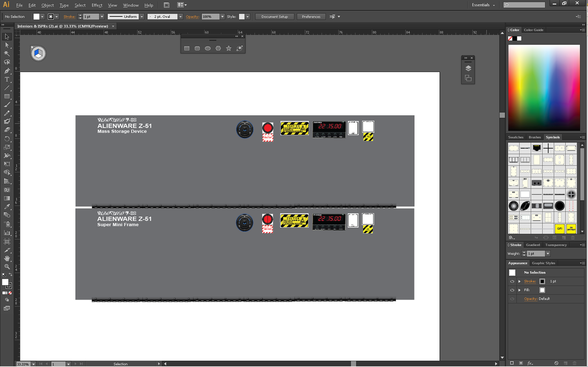
Task: Select the Free Transform tool
Action: (7, 164)
